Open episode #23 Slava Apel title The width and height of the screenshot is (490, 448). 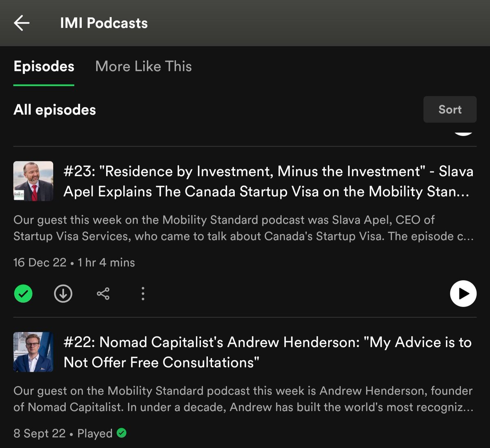pyautogui.click(x=268, y=182)
